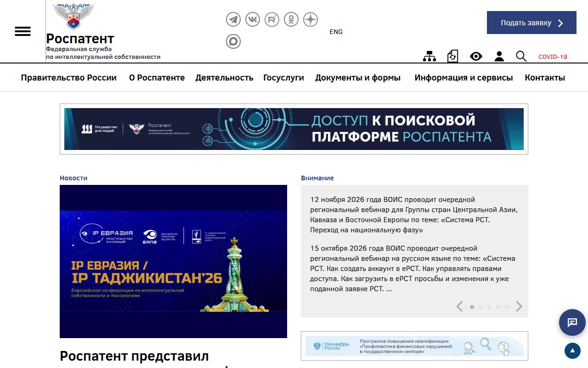Open О Роспатенте menu
This screenshot has width=588, height=368.
pyautogui.click(x=157, y=78)
